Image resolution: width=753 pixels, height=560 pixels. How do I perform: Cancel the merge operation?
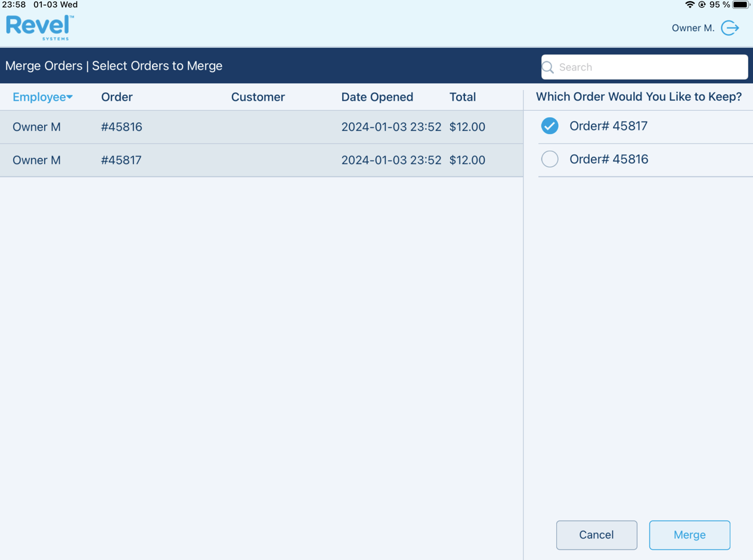[596, 535]
